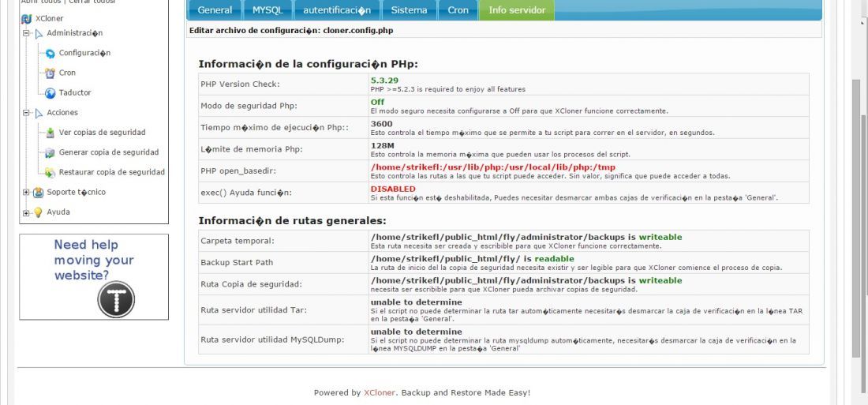Open Configuración in the tree

pos(84,53)
